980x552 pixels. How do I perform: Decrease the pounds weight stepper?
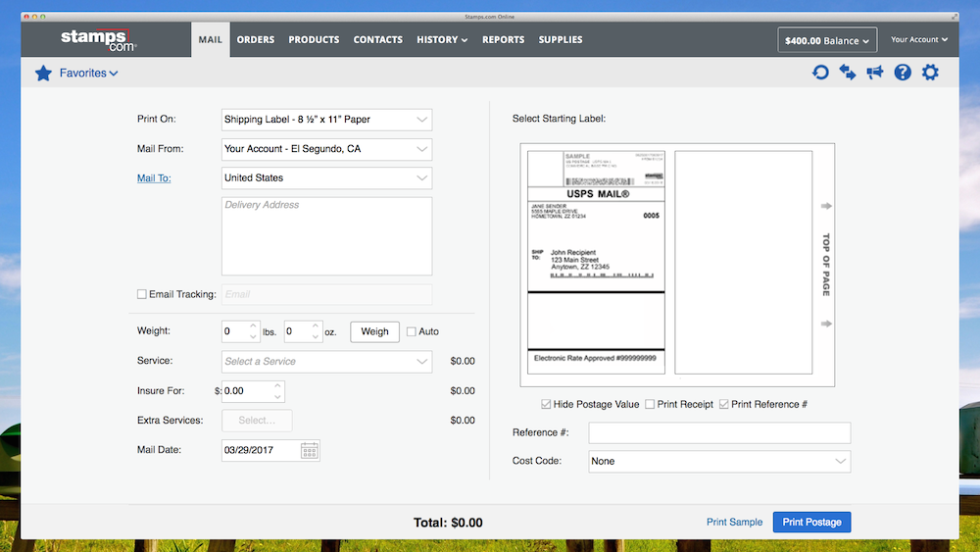[x=253, y=337]
